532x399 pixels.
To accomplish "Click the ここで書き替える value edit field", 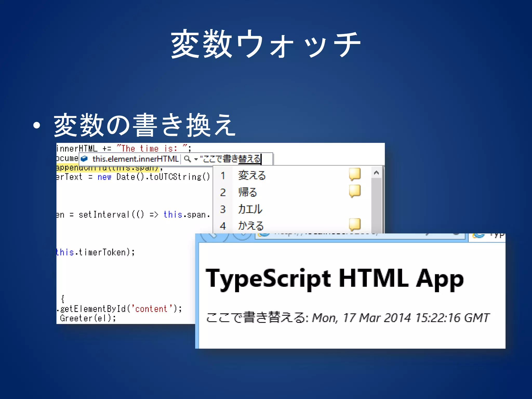I will click(231, 159).
